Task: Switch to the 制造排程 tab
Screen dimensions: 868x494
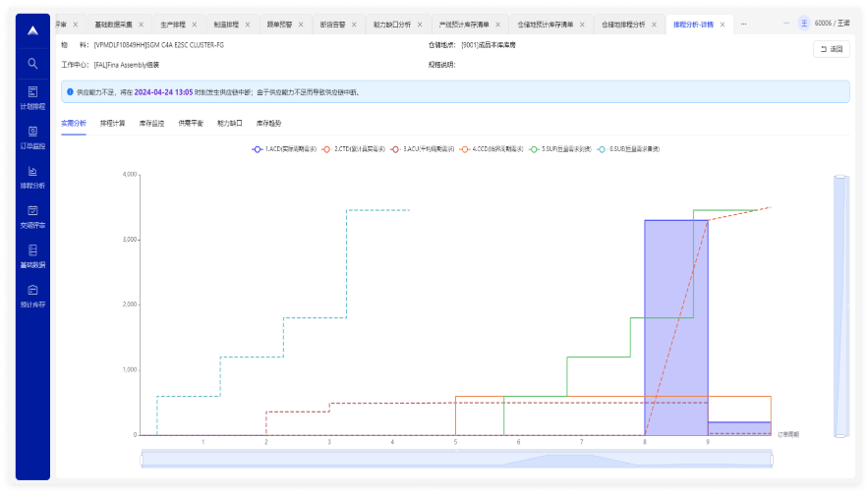Action: click(226, 25)
